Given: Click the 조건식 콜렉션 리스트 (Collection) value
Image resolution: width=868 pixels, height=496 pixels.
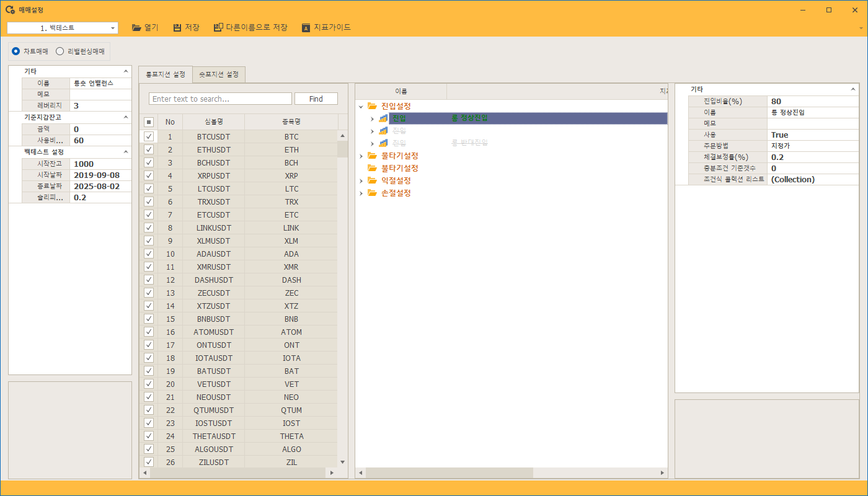Looking at the screenshot, I should click(813, 179).
